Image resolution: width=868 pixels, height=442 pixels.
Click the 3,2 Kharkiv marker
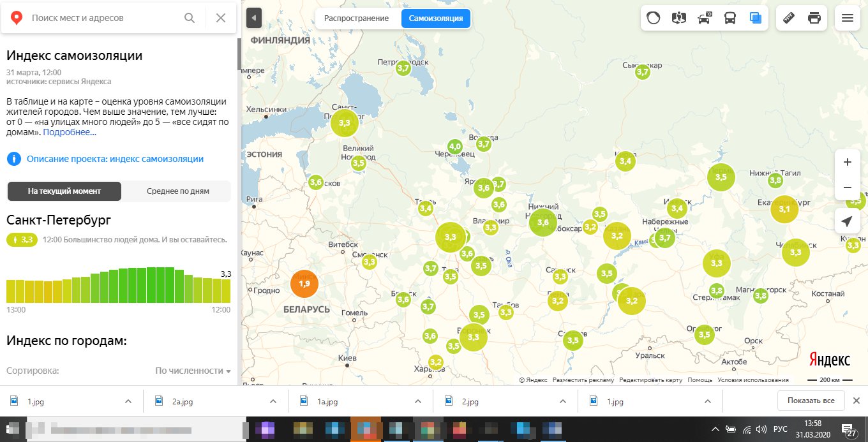[436, 362]
